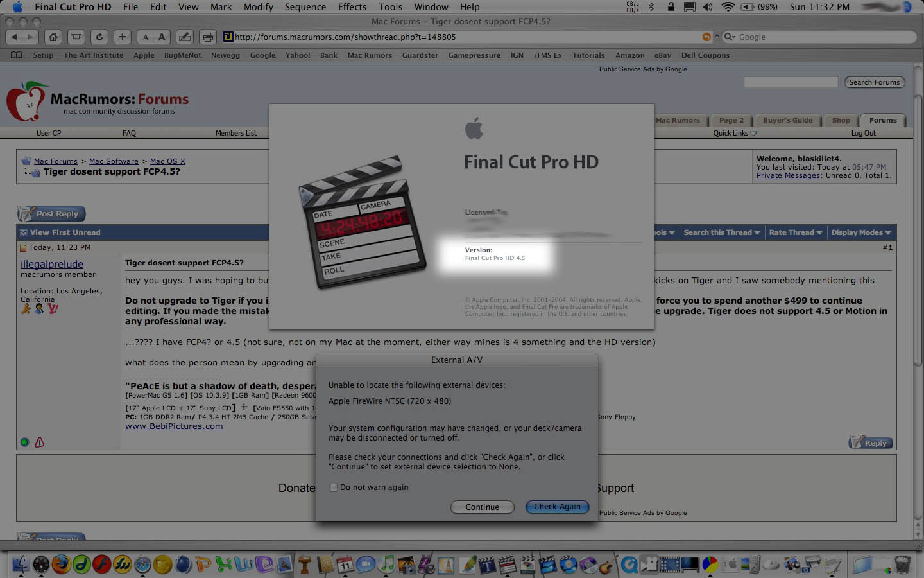Select the Page 2 tab

[x=732, y=120]
